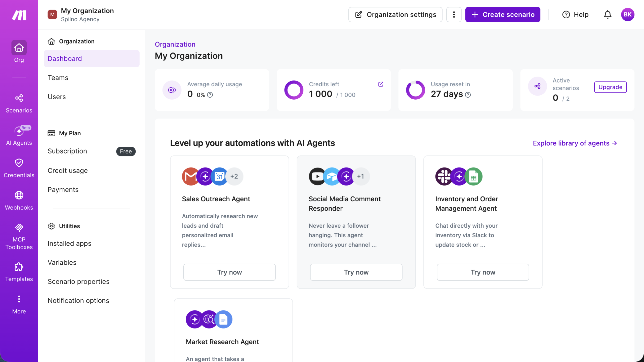Open the notifications bell
The height and width of the screenshot is (362, 644).
(608, 15)
